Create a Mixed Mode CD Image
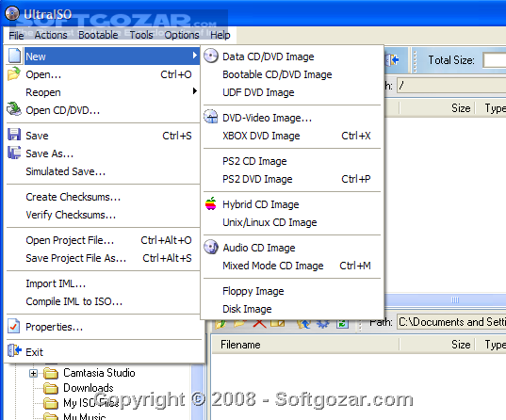Image resolution: width=506 pixels, height=420 pixels. coord(292,266)
